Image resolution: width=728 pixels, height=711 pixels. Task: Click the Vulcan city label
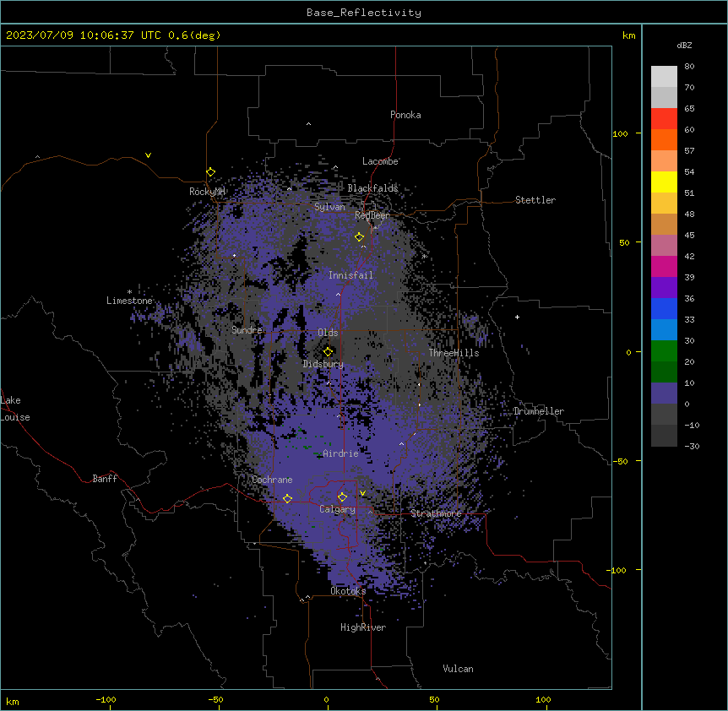click(459, 669)
